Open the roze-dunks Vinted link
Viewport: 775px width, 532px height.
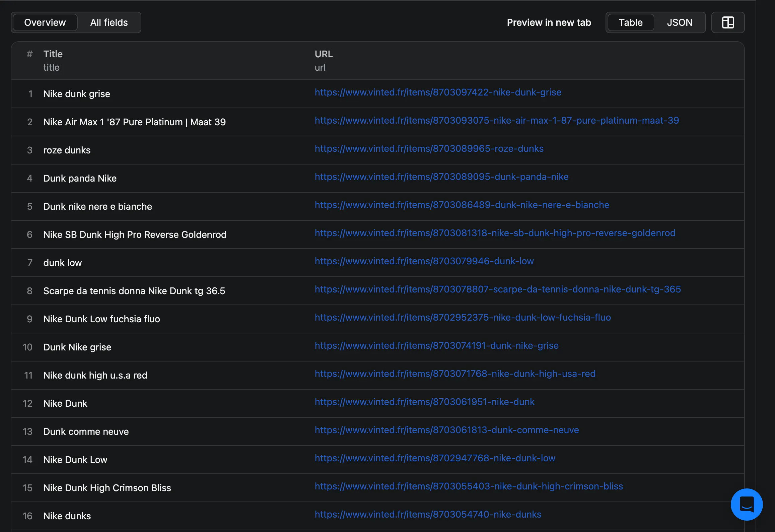[x=429, y=148]
